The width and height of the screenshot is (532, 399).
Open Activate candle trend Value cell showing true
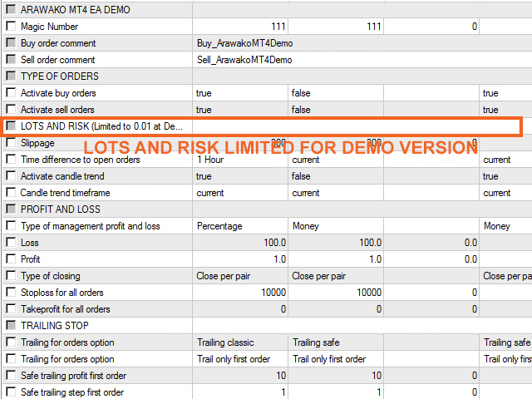(240, 176)
